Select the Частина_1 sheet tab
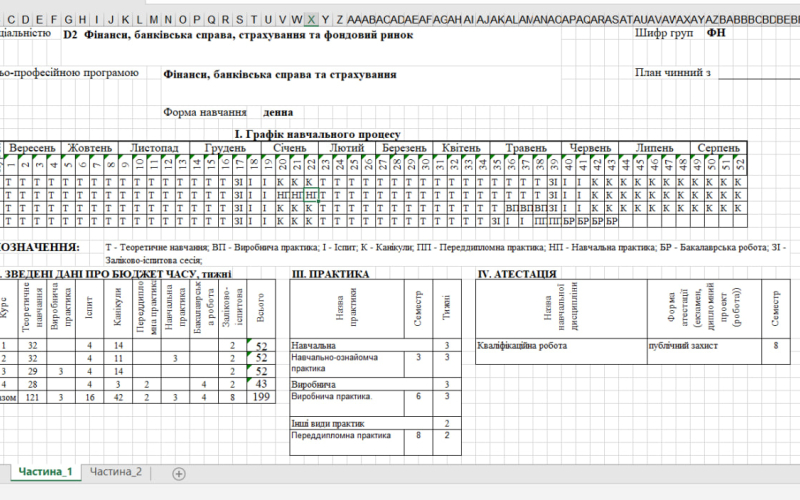Screen dimensions: 800x500 (x=45, y=472)
